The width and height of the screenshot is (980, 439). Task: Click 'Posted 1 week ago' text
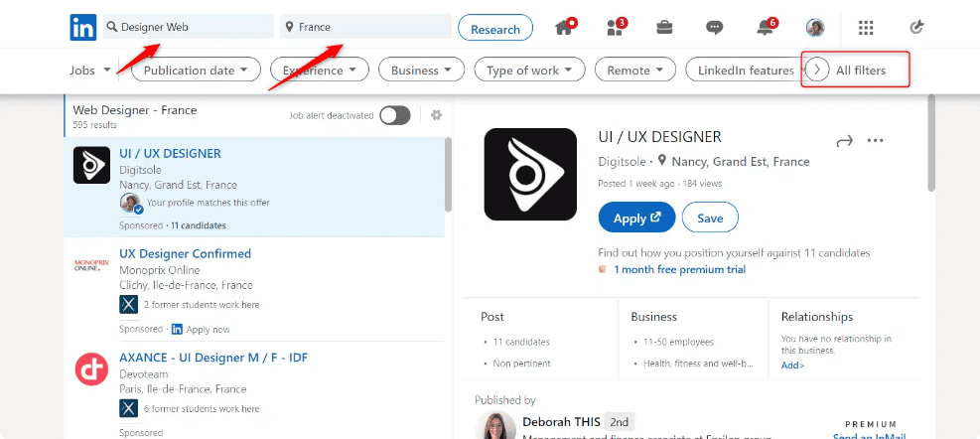[x=636, y=184]
